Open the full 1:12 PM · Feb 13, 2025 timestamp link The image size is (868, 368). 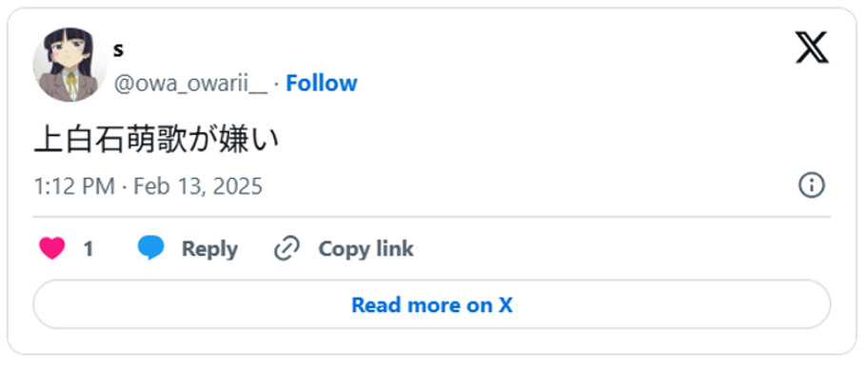(148, 186)
